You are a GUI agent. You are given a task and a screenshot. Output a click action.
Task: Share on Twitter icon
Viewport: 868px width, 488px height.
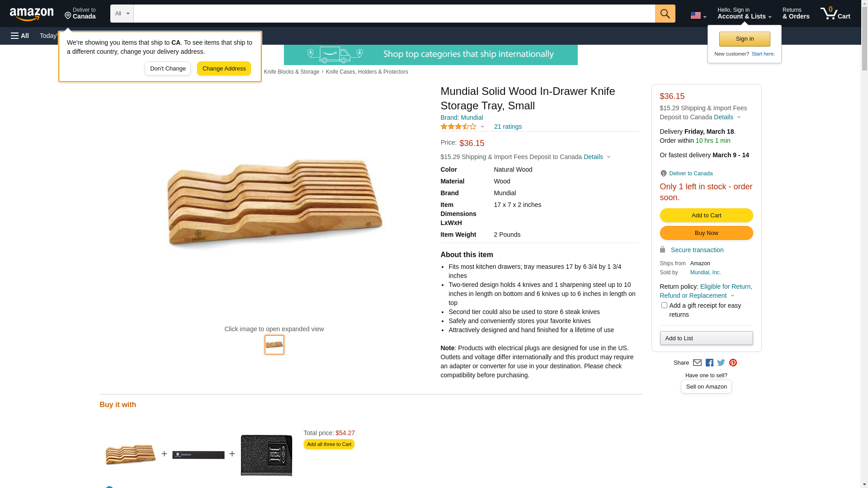point(721,363)
